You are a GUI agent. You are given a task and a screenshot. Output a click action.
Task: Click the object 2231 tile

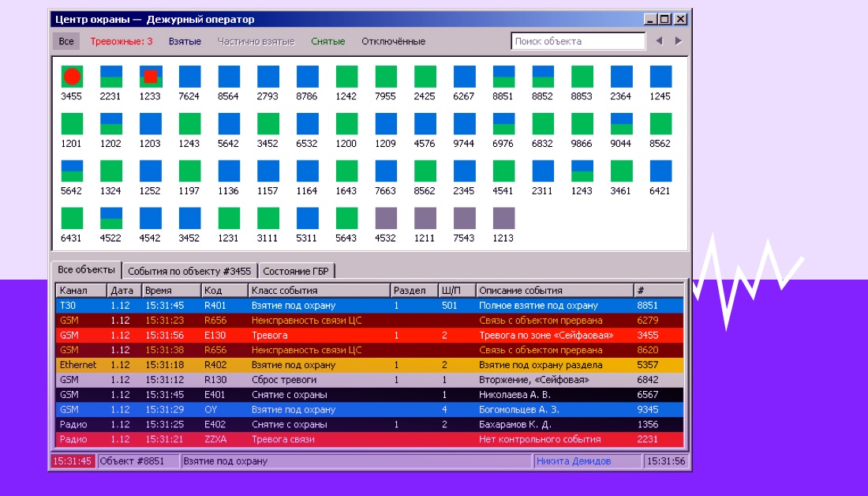tap(111, 77)
